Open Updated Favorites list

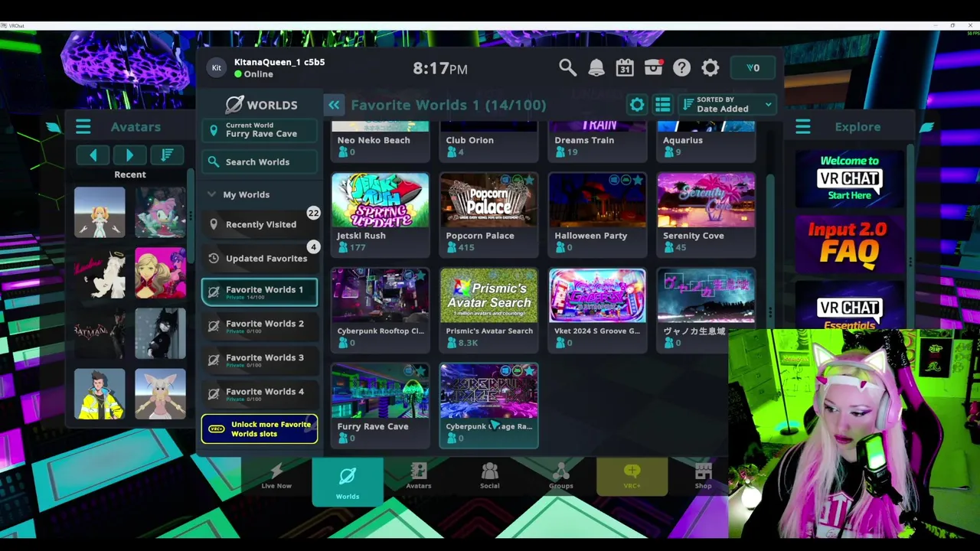point(260,258)
